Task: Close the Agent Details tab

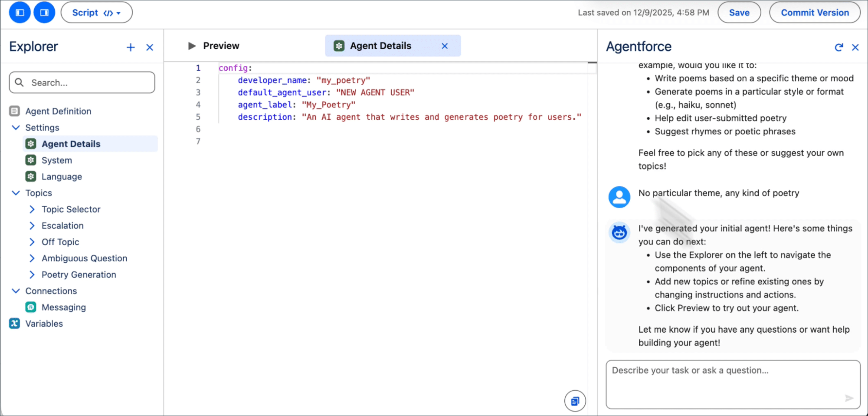Action: (445, 46)
